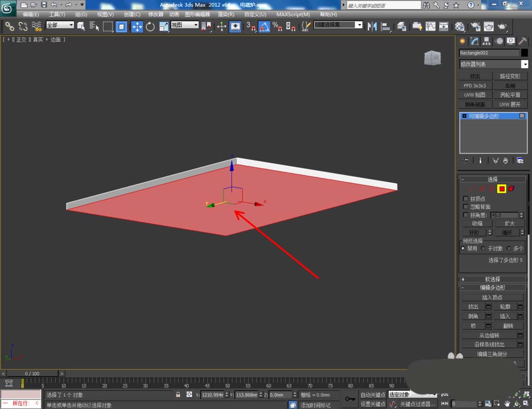Activate the Rotate tool
The width and height of the screenshot is (532, 409).
click(x=150, y=26)
